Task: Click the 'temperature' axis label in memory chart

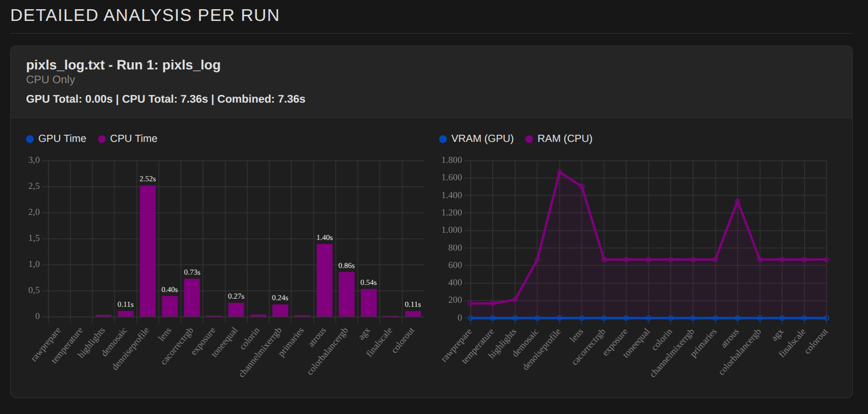Action: click(x=478, y=346)
